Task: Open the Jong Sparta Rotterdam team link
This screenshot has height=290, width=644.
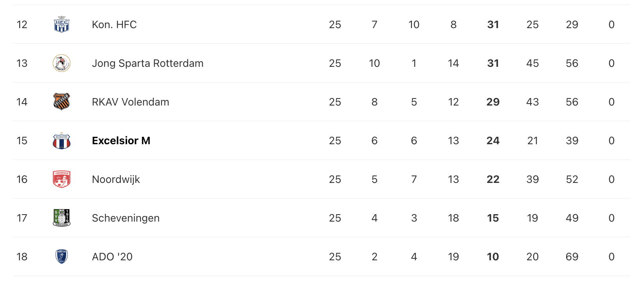Action: [x=148, y=63]
